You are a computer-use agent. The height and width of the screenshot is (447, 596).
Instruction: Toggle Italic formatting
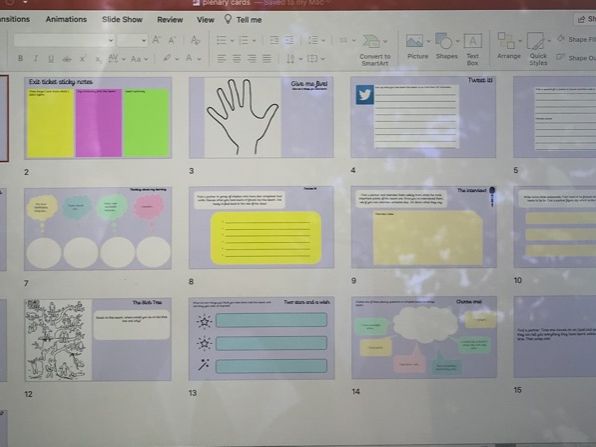tap(36, 59)
